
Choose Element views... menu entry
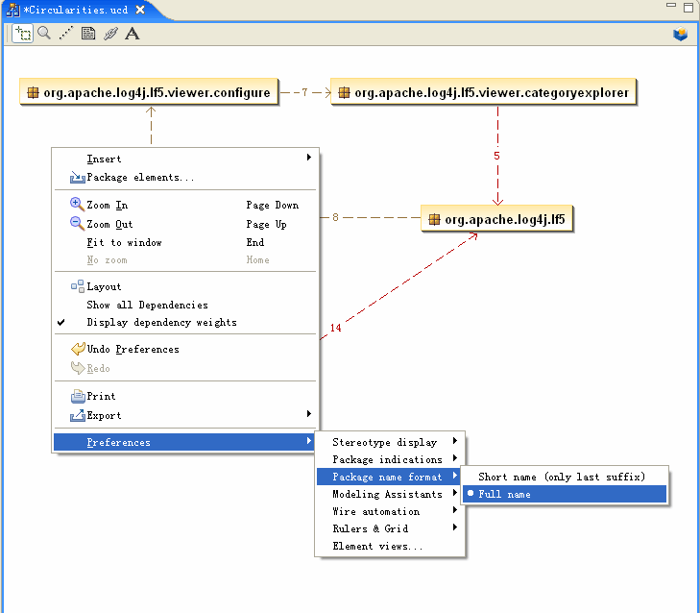390,546
